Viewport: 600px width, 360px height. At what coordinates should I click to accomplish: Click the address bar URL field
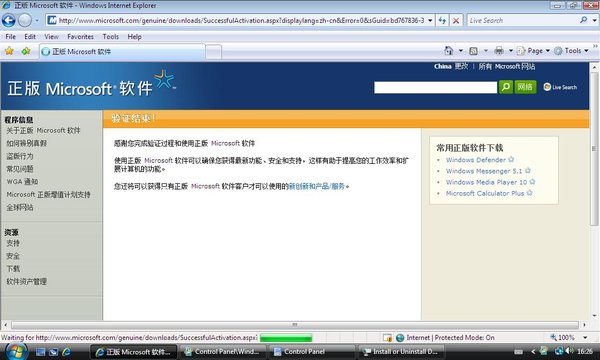tap(241, 20)
